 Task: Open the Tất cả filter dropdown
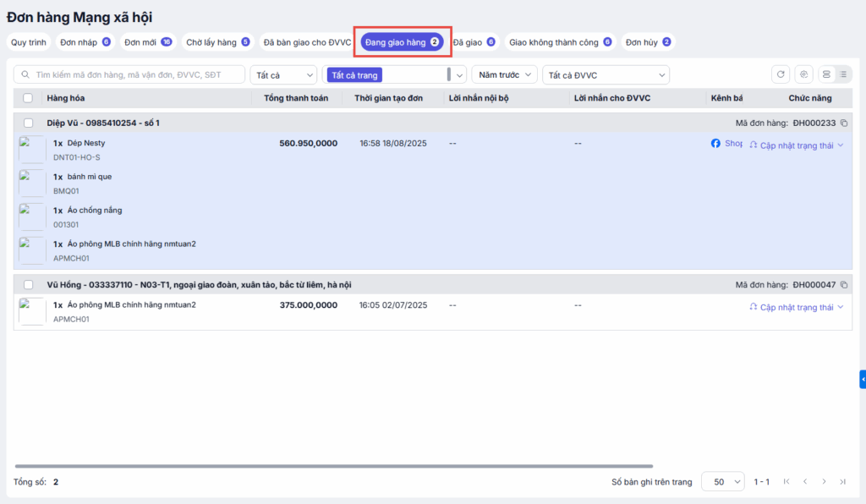(283, 75)
